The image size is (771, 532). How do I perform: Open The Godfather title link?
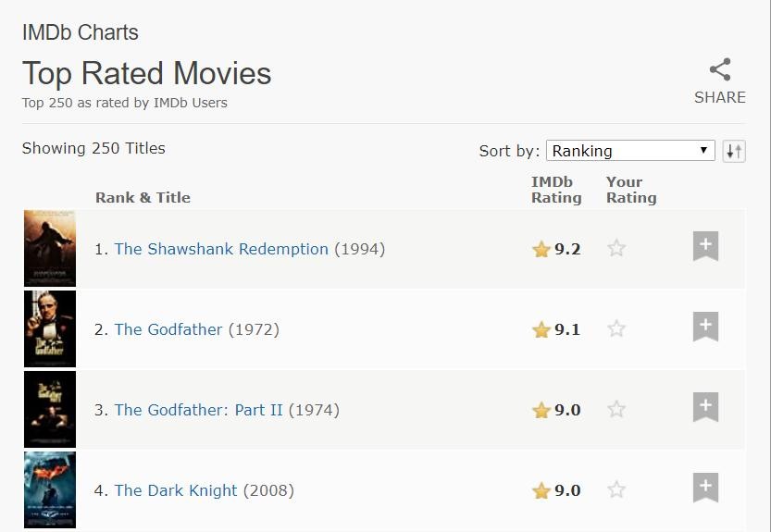168,329
